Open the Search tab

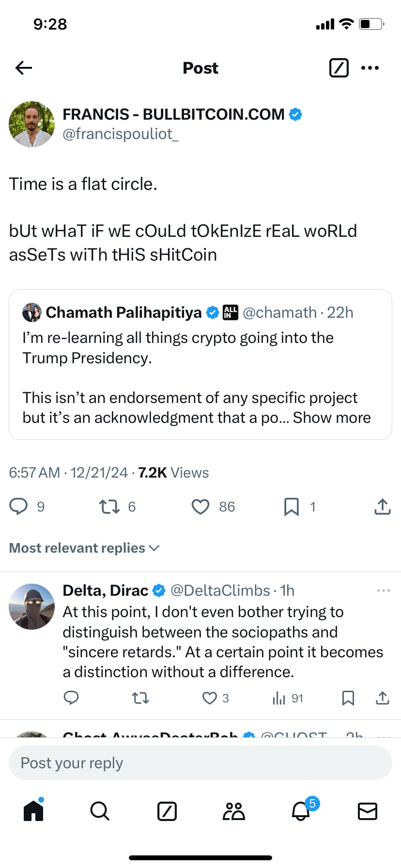click(100, 811)
